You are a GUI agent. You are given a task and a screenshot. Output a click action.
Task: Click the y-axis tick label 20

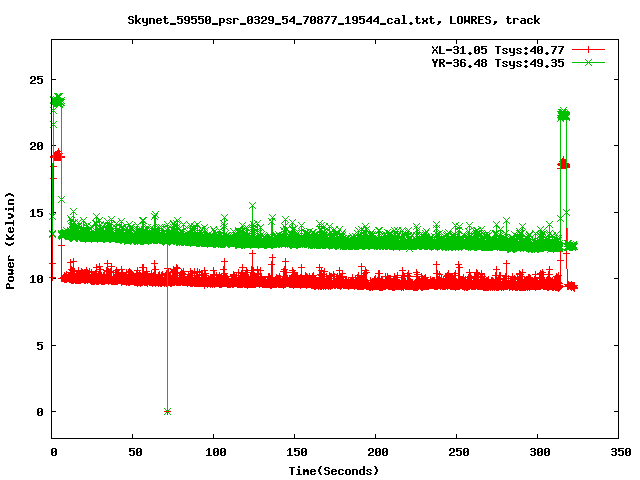pos(36,146)
